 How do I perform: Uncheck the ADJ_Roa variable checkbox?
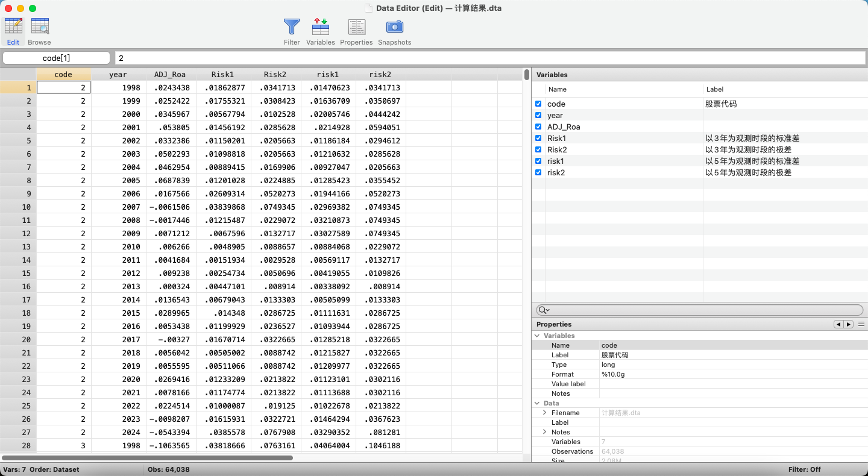coord(538,127)
